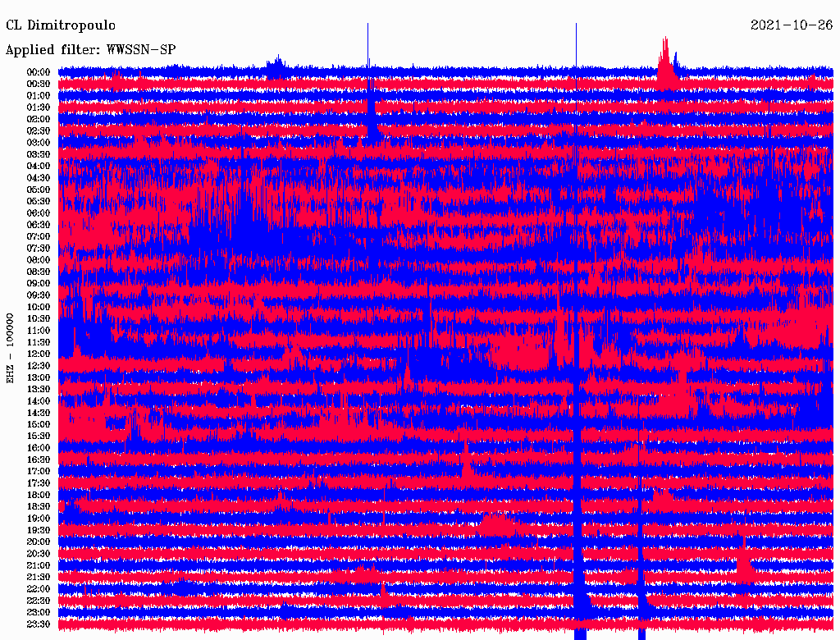Click the red event burst on the 19:30 trace
Image resolution: width=840 pixels, height=640 pixels.
[x=496, y=523]
